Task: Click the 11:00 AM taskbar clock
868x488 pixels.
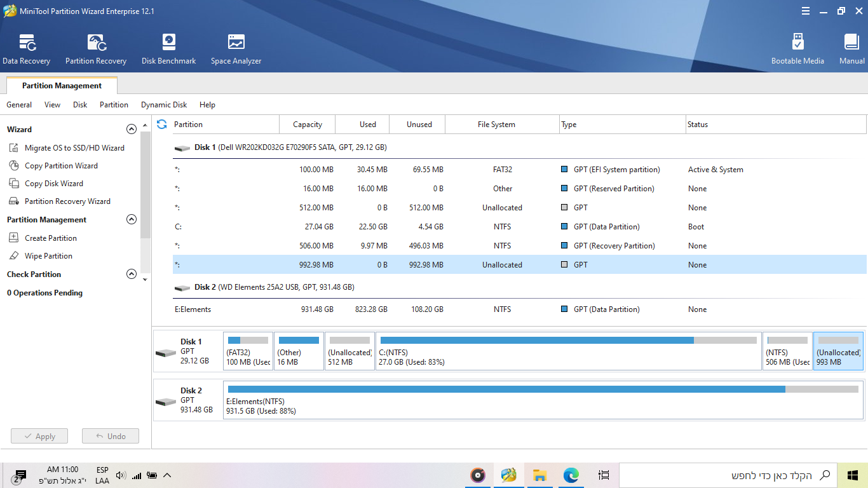Action: pos(62,475)
